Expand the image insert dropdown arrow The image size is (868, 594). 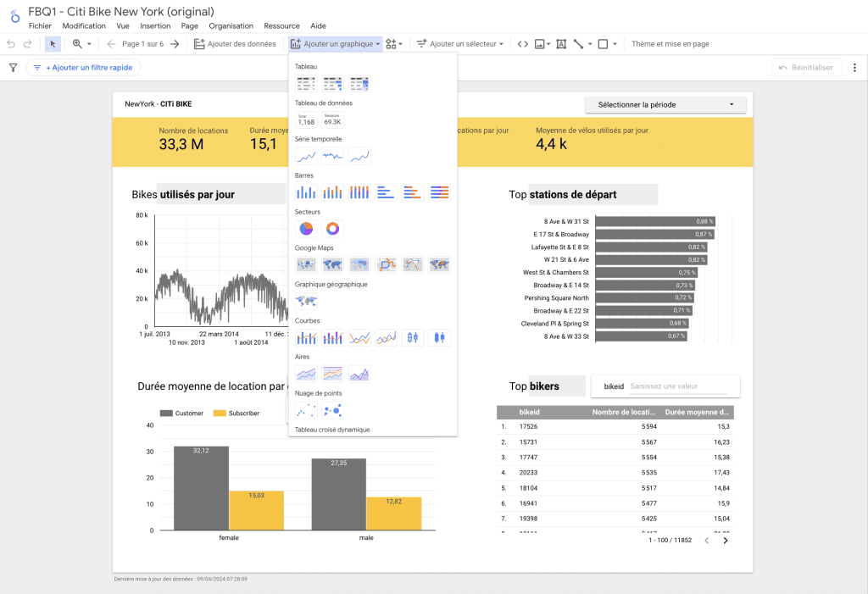(x=548, y=44)
